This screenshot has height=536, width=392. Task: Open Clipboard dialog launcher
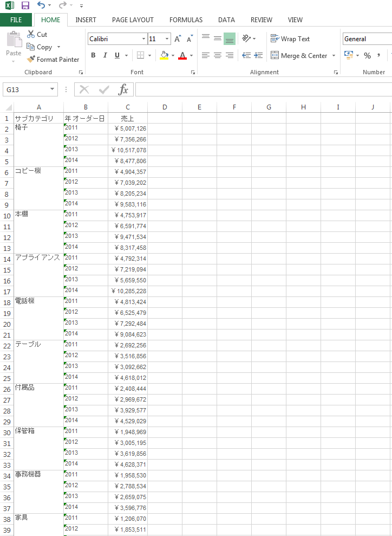click(81, 72)
